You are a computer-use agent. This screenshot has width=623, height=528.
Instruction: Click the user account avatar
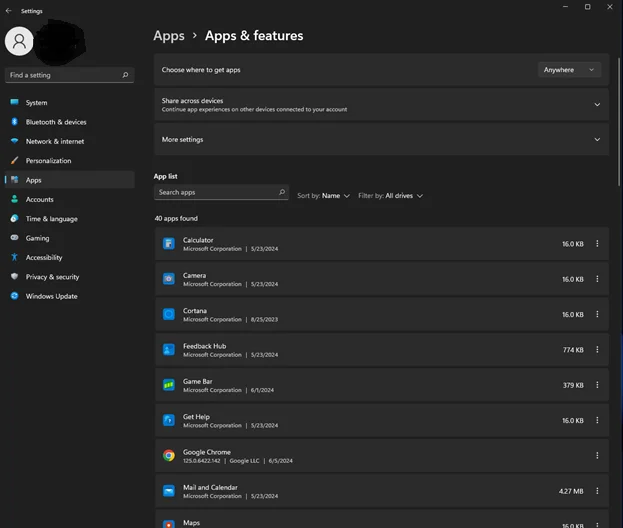pos(19,41)
